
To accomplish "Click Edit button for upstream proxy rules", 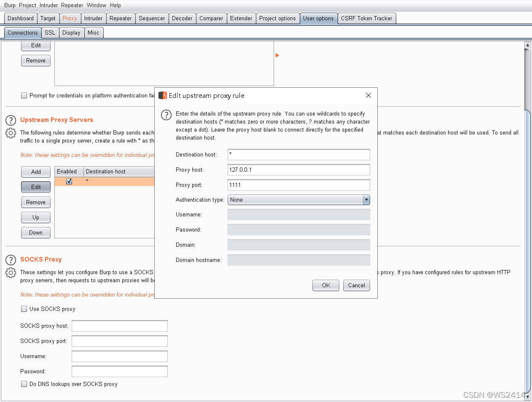I will 36,187.
